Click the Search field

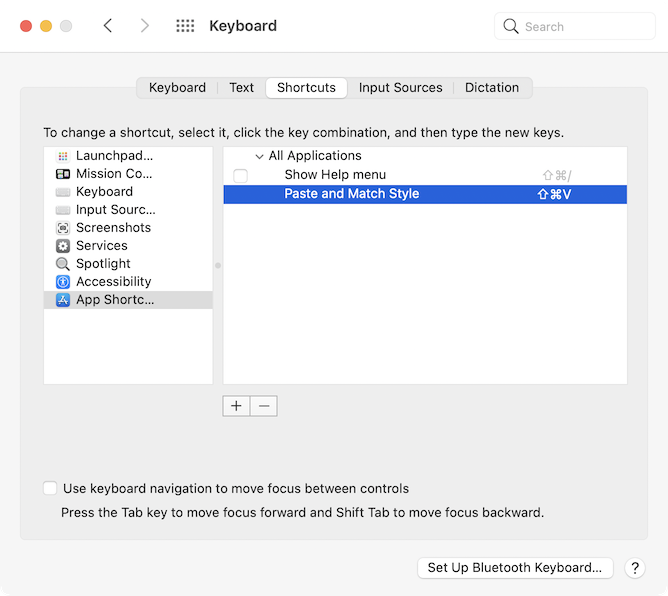click(575, 27)
